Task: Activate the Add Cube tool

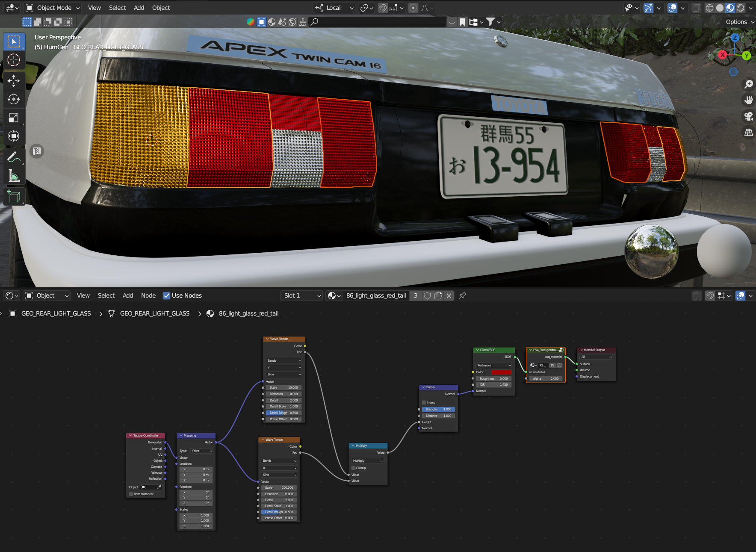Action: 14,196
